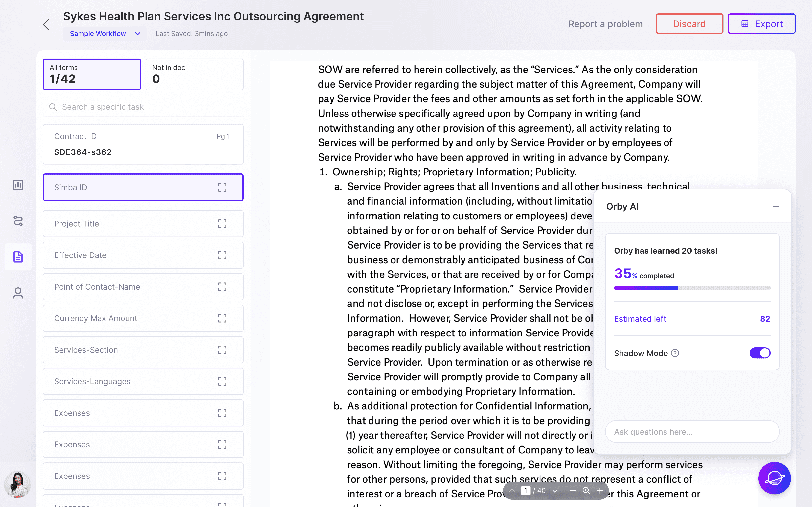Select the All terms tab
Viewport: 812px width, 507px height.
92,74
